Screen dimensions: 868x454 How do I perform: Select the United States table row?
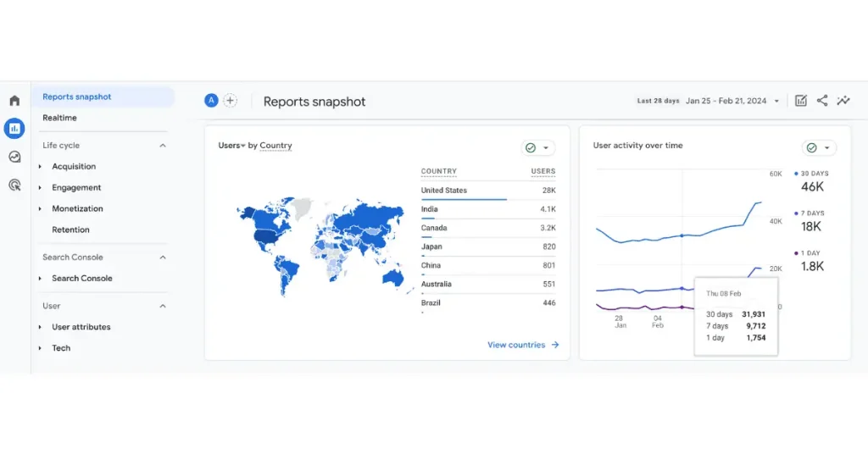tap(488, 191)
